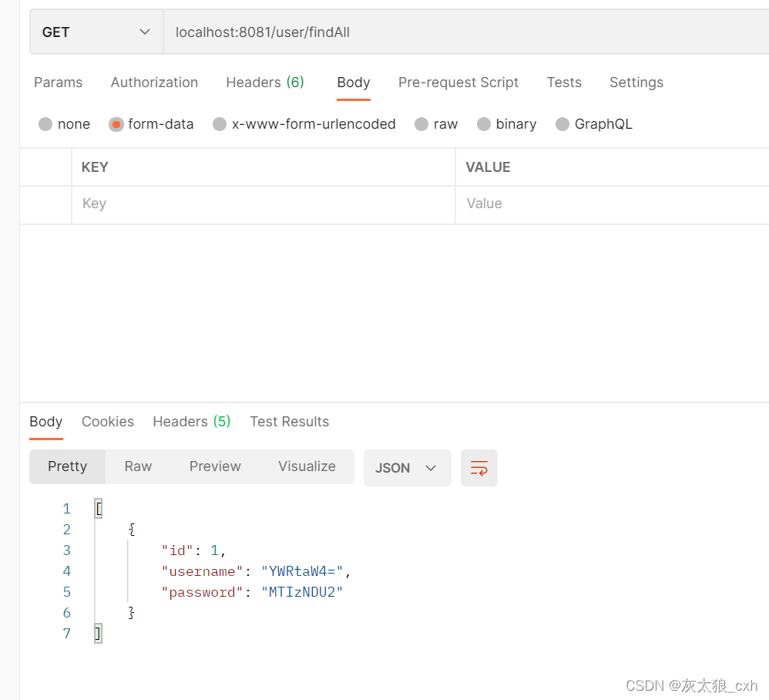Switch to Pre-request Script tab
The image size is (769, 700).
pyautogui.click(x=458, y=82)
